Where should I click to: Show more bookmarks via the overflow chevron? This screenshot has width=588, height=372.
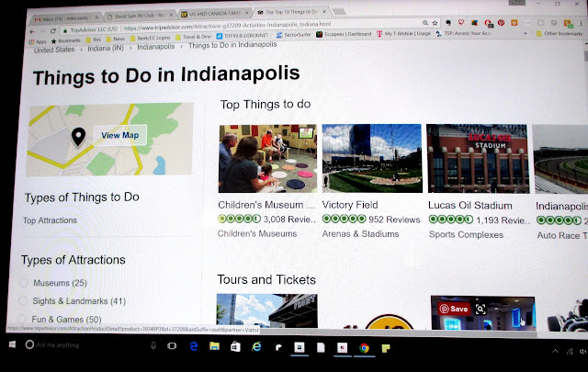pyautogui.click(x=525, y=33)
